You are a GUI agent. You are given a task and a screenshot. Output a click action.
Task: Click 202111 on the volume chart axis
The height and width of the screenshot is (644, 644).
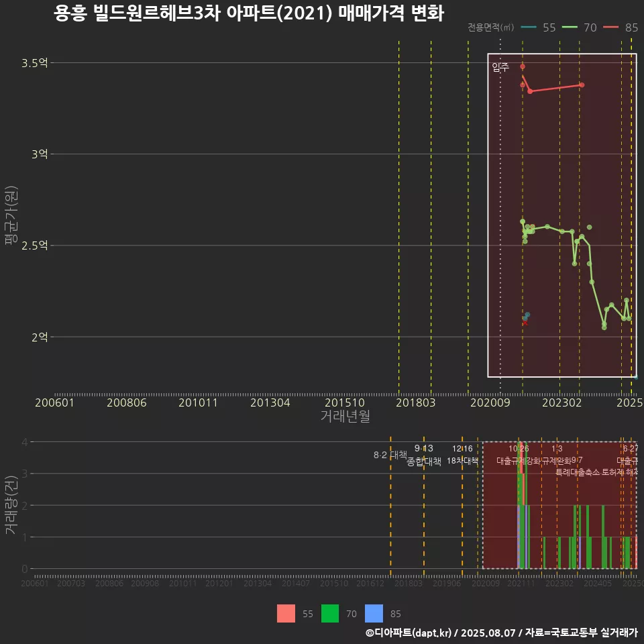(x=521, y=583)
